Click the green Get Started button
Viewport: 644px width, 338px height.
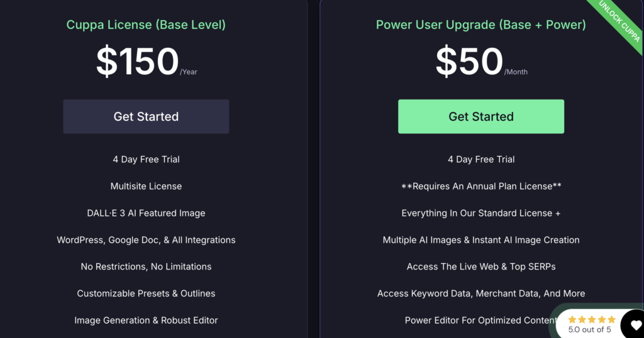(x=481, y=116)
